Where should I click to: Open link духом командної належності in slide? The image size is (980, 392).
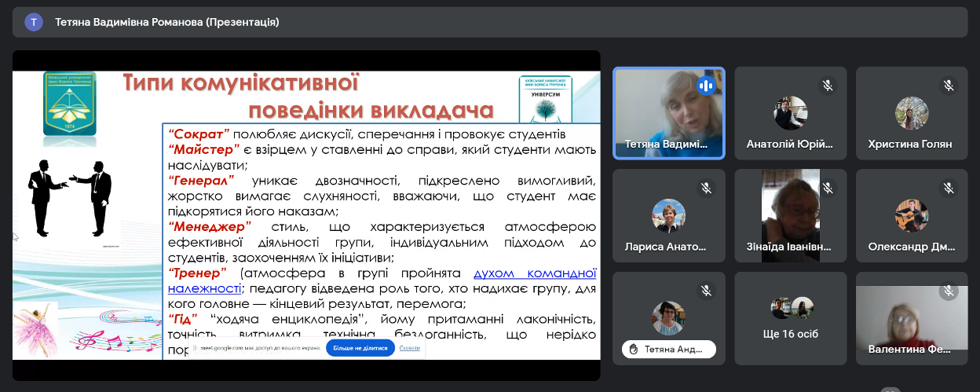382,281
